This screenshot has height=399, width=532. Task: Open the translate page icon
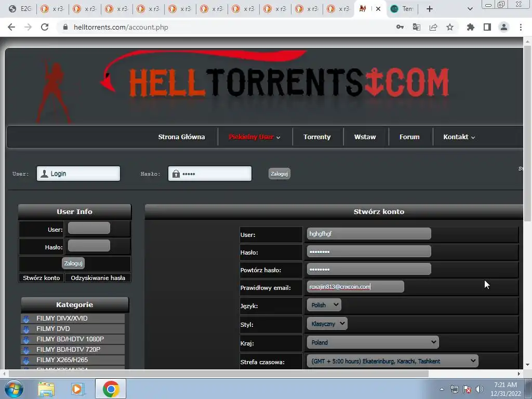click(x=416, y=27)
